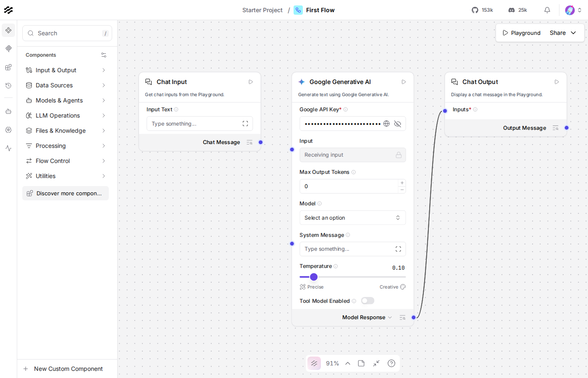
Task: Decrease Max Output Tokens with minus stepper
Action: [402, 190]
